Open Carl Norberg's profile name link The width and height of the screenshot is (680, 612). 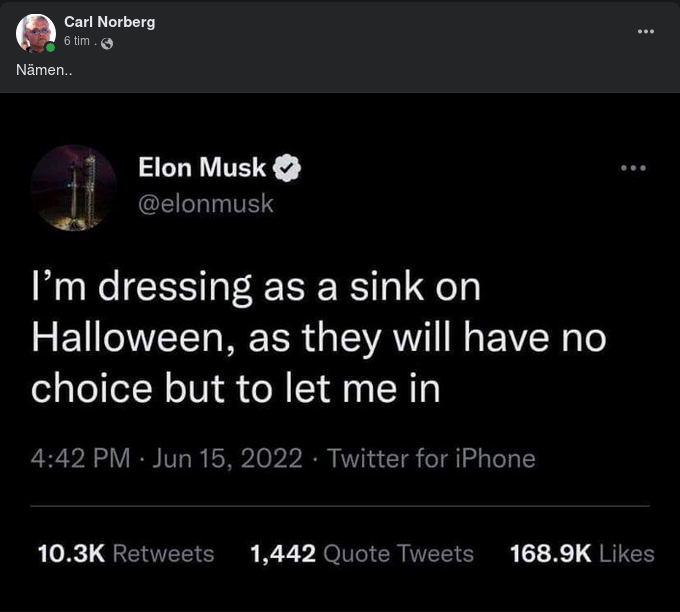(x=109, y=22)
